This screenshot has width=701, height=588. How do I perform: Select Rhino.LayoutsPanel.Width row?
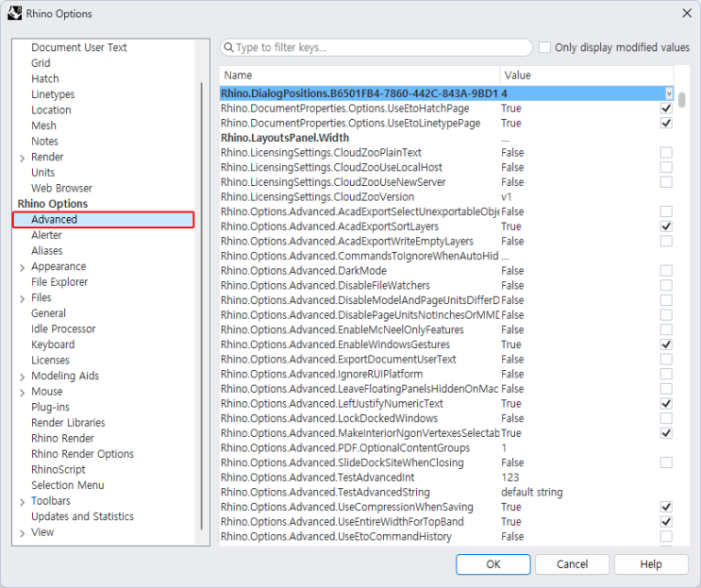click(446, 138)
